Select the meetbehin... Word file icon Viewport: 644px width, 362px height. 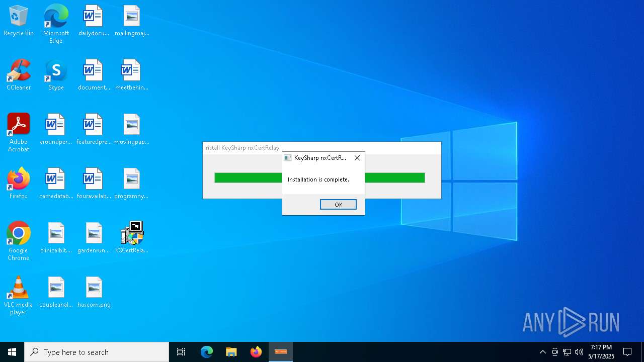click(132, 75)
